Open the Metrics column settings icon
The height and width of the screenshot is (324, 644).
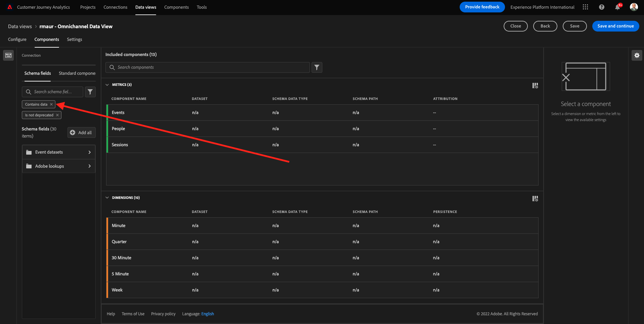pyautogui.click(x=535, y=86)
